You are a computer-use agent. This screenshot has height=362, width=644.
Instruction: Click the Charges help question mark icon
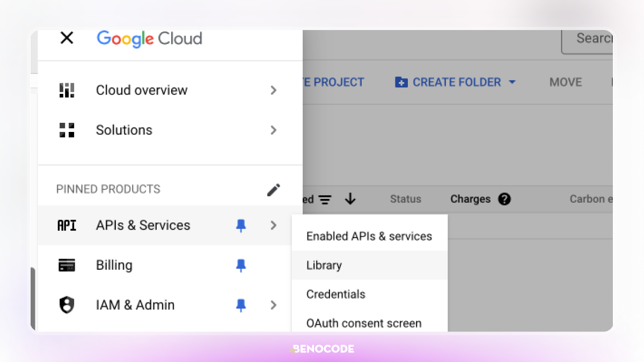pyautogui.click(x=504, y=199)
